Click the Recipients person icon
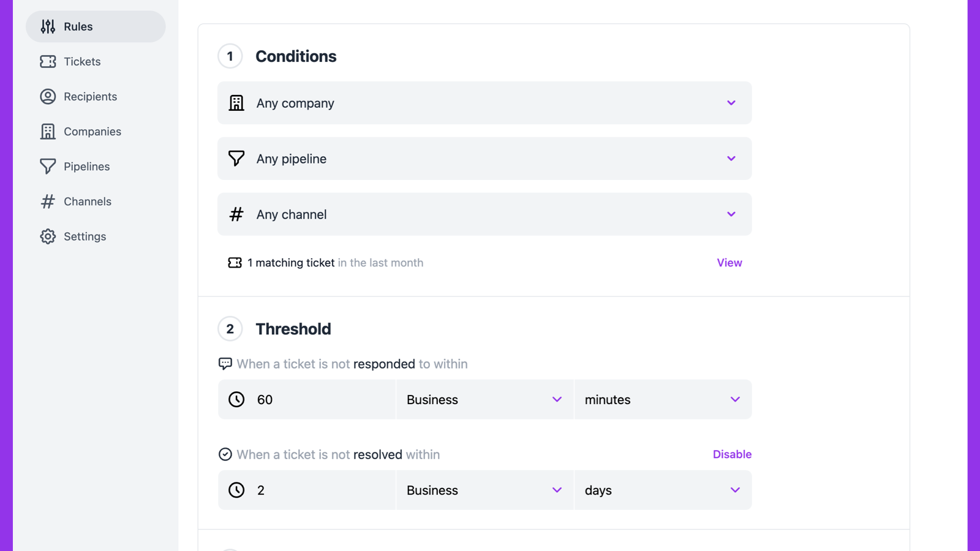The height and width of the screenshot is (551, 980). point(48,97)
